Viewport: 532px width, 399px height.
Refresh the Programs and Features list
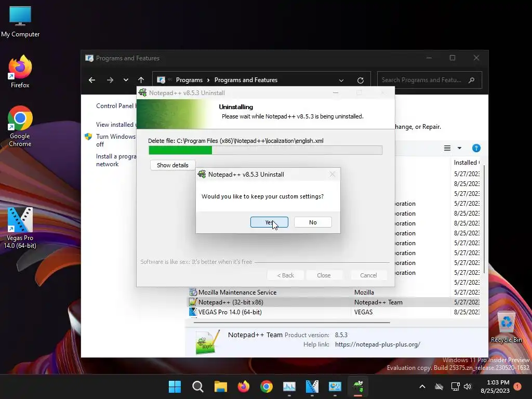tap(361, 81)
